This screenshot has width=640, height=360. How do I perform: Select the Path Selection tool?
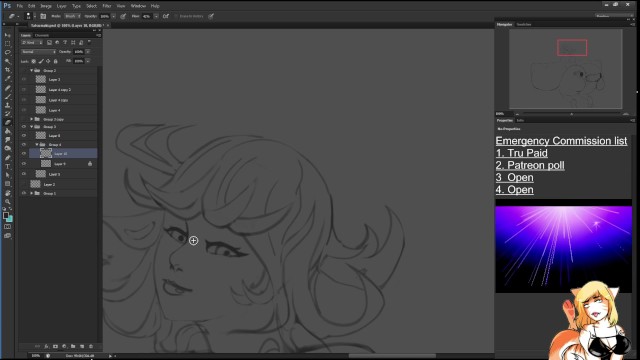tap(7, 175)
